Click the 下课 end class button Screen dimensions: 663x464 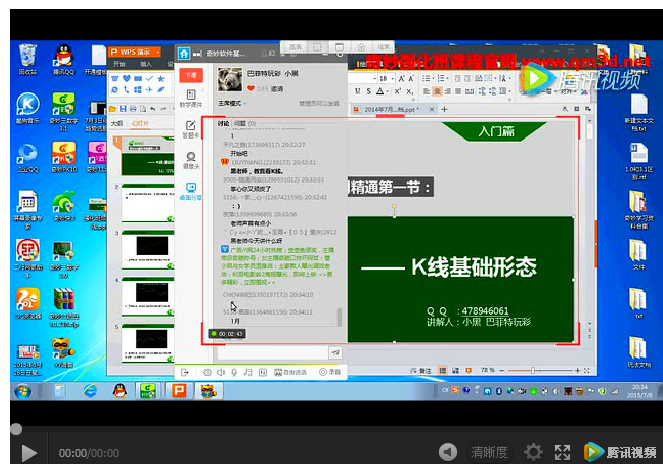point(190,75)
